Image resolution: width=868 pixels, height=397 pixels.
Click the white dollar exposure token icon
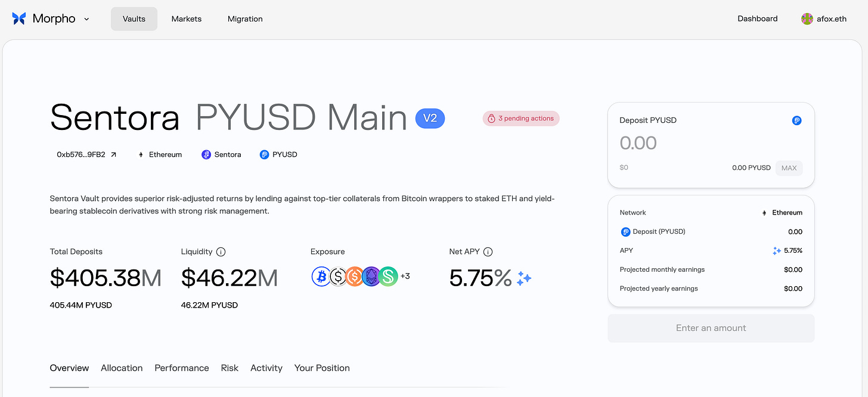338,276
